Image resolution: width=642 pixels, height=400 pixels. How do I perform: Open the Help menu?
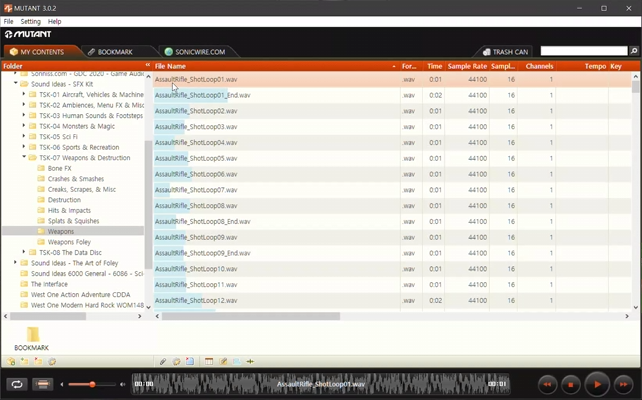coord(54,21)
